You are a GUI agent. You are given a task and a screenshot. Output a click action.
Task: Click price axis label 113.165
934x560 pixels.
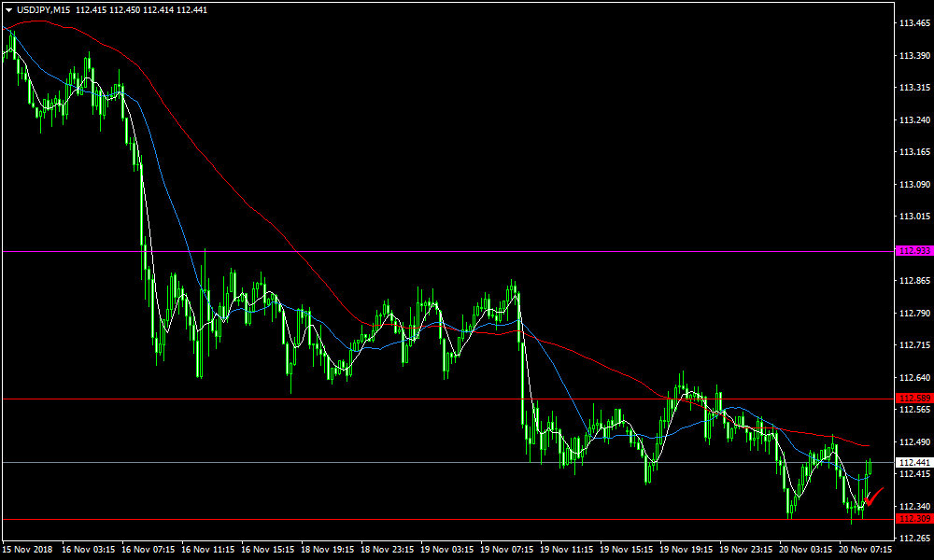click(x=914, y=152)
